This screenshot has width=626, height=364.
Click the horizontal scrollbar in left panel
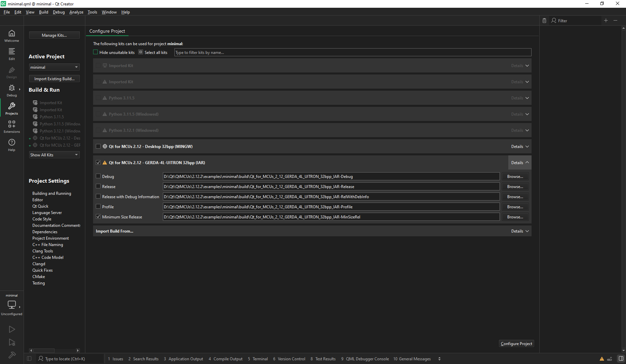click(x=44, y=351)
